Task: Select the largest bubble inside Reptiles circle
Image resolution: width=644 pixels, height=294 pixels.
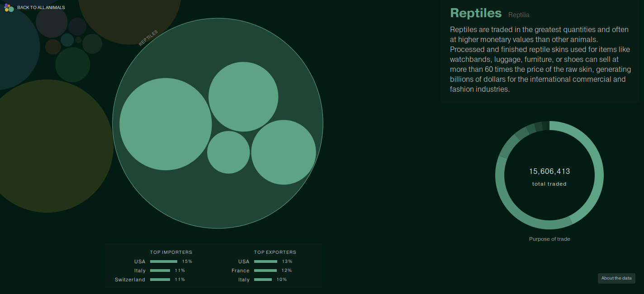Action: (x=166, y=124)
